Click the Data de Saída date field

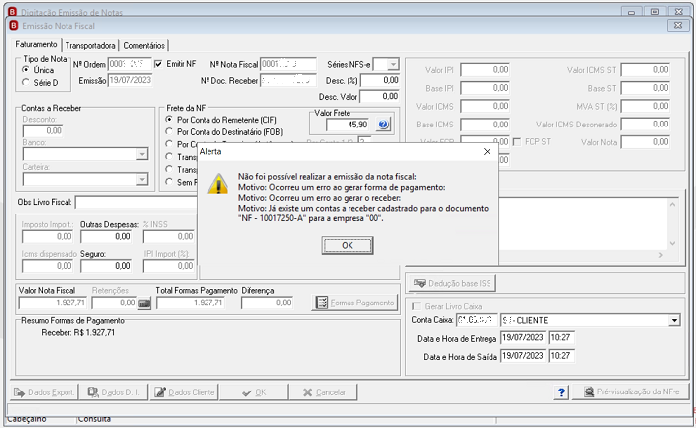click(523, 356)
